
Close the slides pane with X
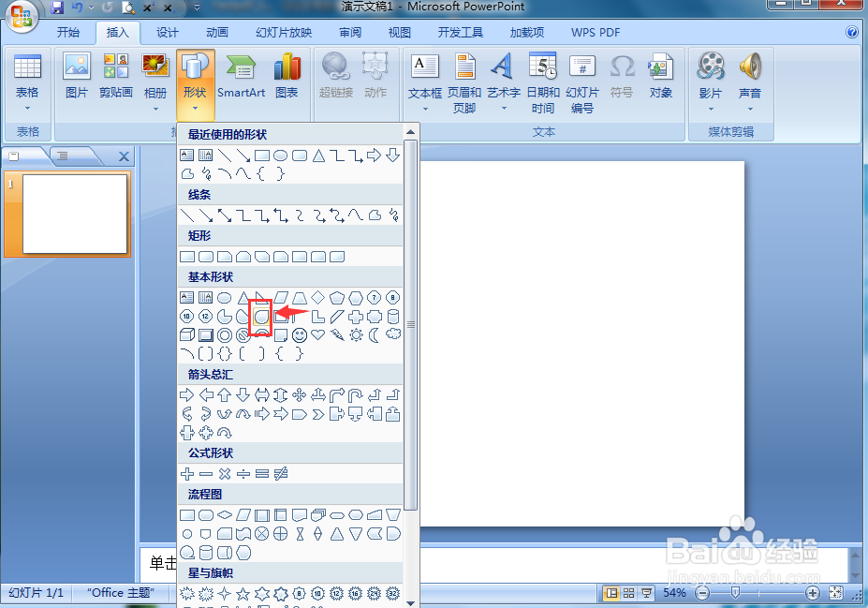coord(124,156)
